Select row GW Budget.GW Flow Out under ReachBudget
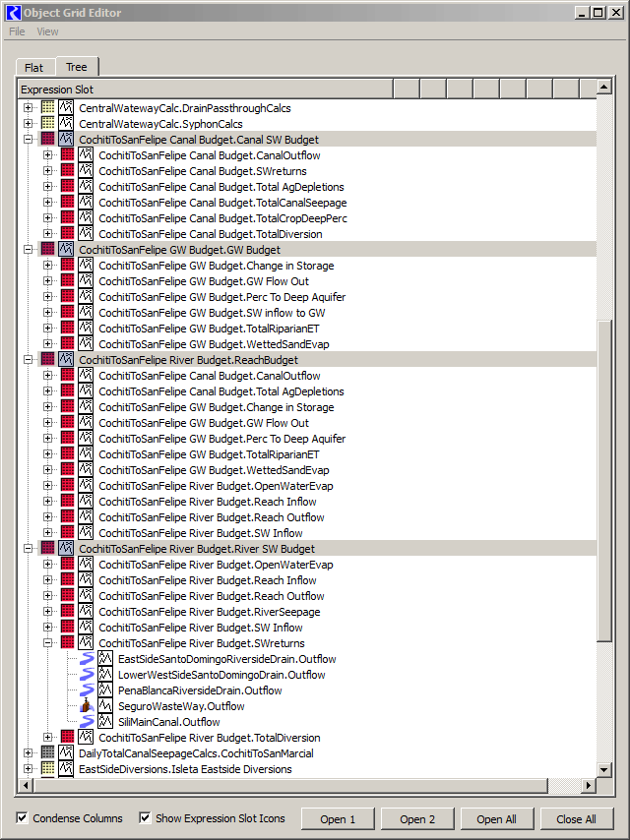630x840 pixels. pos(204,423)
